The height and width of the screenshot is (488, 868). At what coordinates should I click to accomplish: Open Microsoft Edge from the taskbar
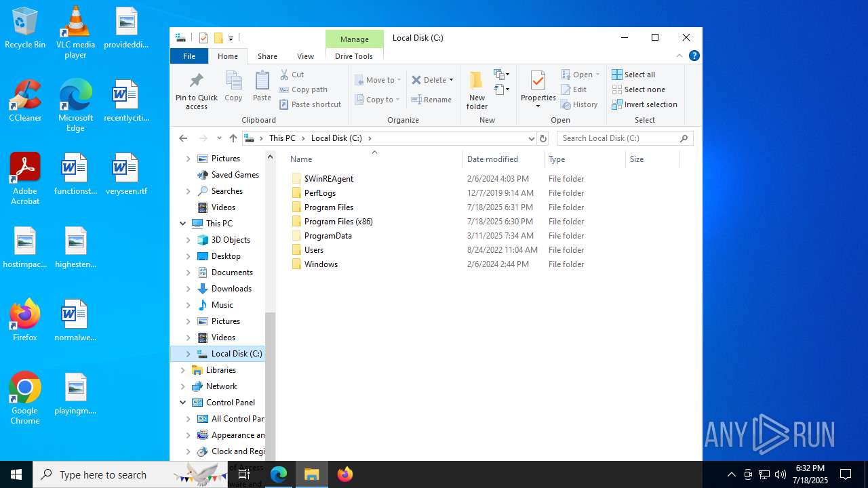point(279,474)
